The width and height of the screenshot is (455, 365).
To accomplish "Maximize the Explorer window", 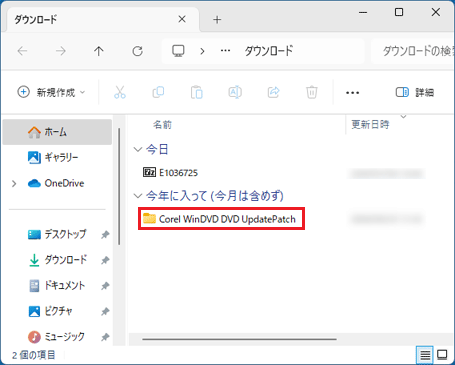I will (399, 12).
